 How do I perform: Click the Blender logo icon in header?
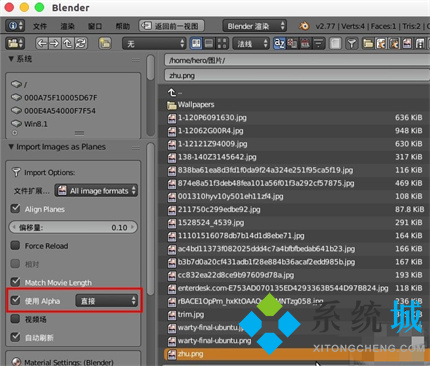click(304, 26)
